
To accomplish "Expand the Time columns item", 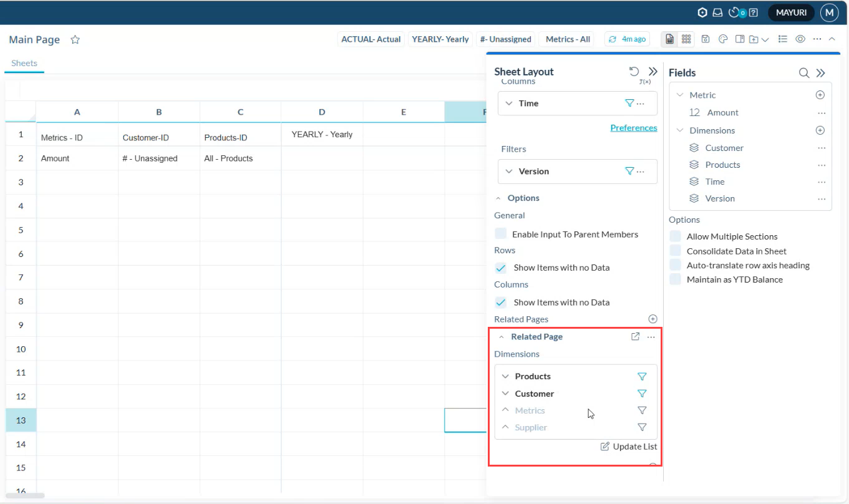I will pos(509,104).
